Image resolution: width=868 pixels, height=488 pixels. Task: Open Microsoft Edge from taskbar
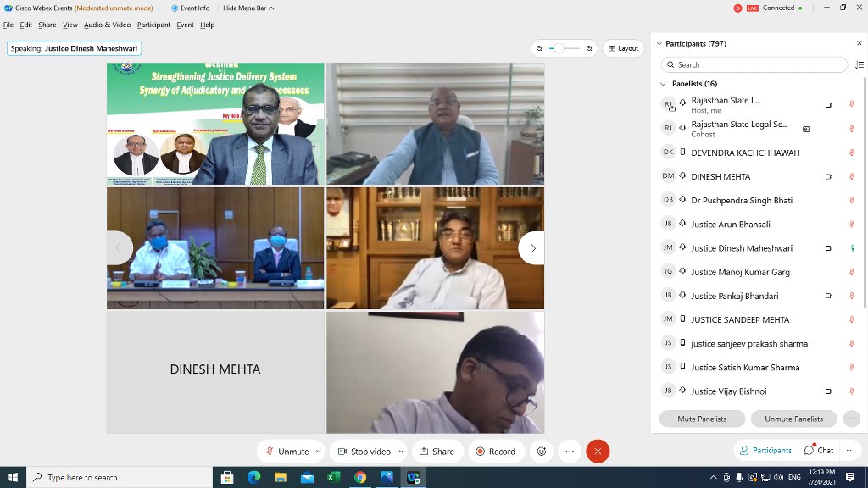pyautogui.click(x=254, y=477)
